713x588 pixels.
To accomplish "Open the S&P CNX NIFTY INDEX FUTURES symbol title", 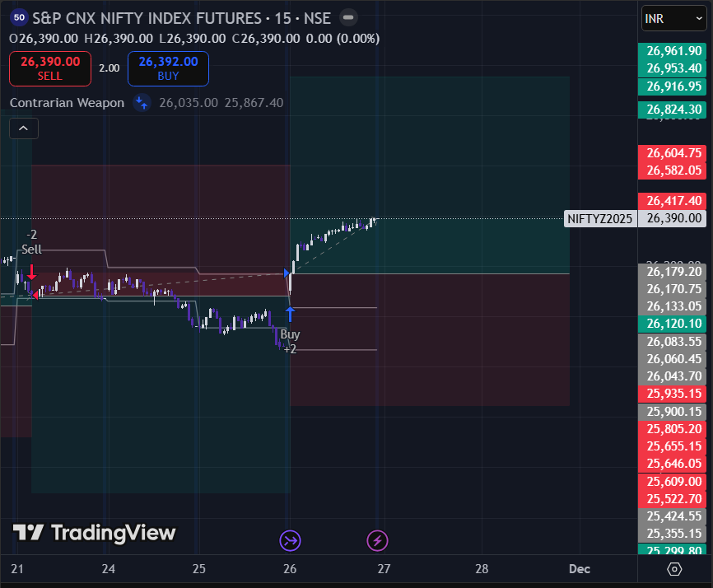I will point(181,19).
